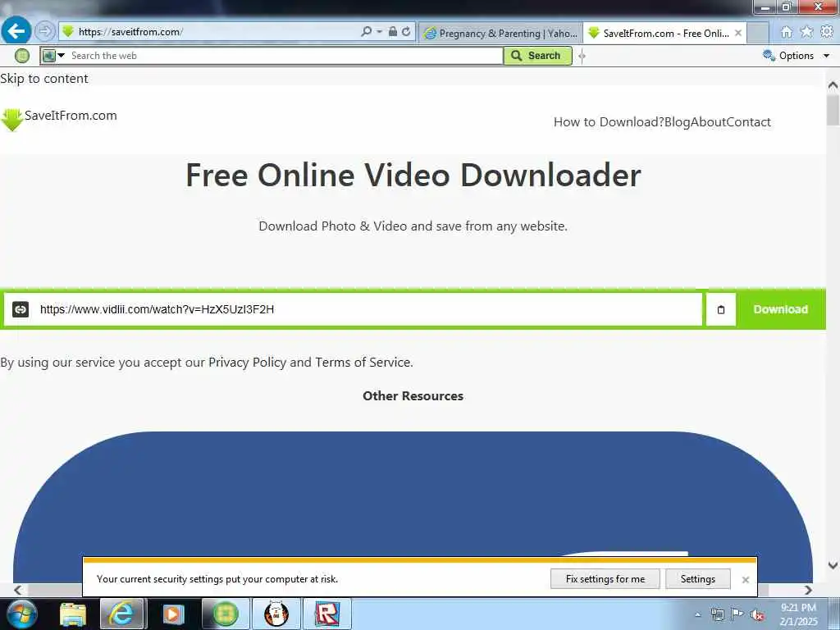Click the toolbar grip arrows beside the Search button
This screenshot has height=630, width=840.
pos(582,56)
